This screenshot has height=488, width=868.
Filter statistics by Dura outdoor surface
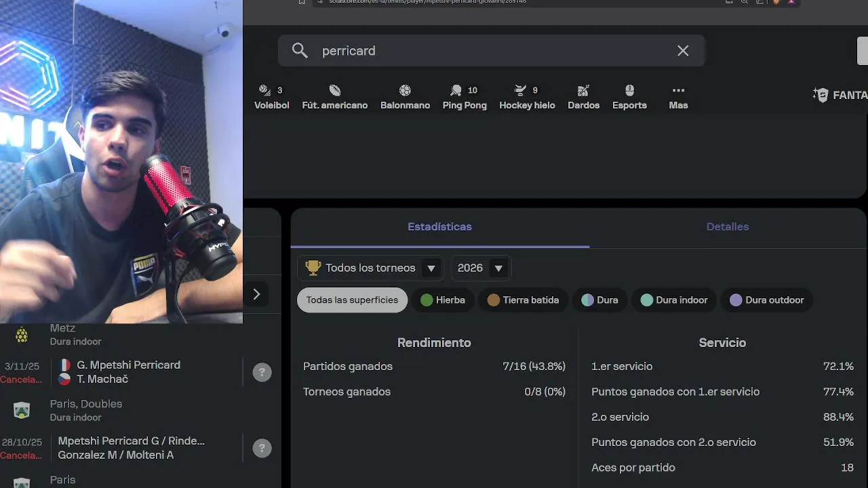(767, 300)
